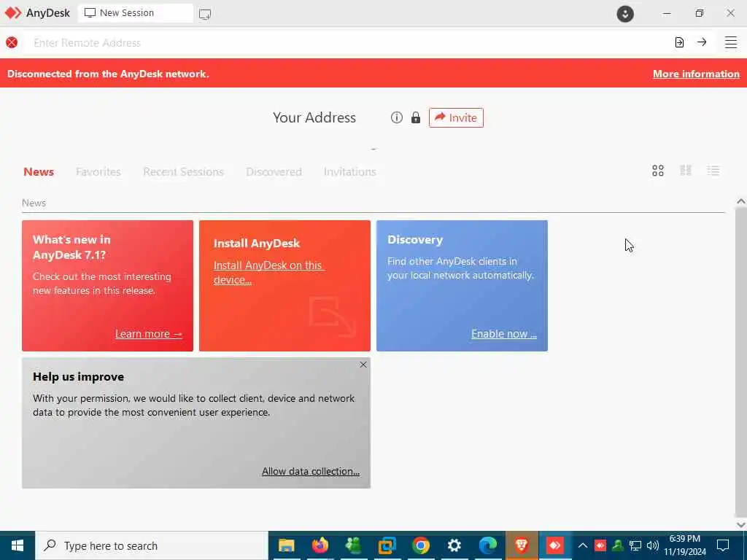Click the AnyDesk system tray icon

pyautogui.click(x=600, y=545)
